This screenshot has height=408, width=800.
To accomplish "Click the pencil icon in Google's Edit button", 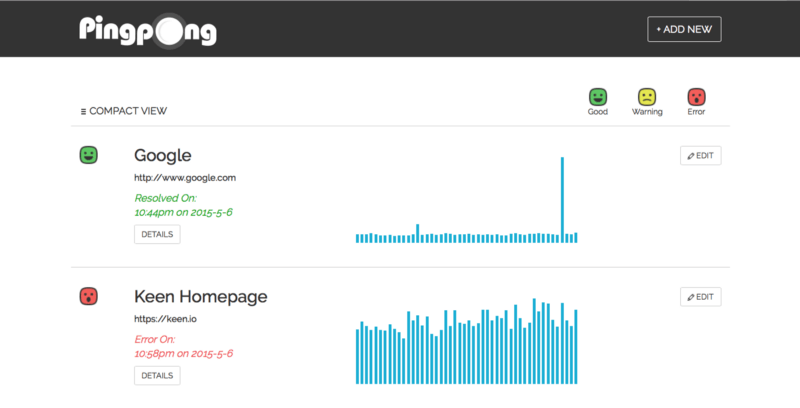I will coord(691,156).
